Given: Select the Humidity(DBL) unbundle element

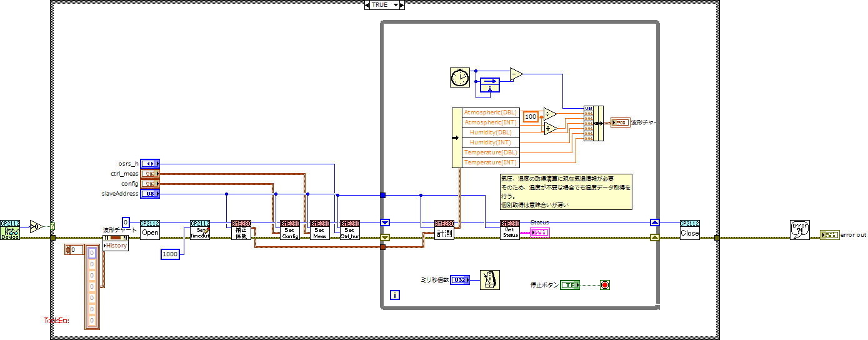Looking at the screenshot, I should [491, 132].
